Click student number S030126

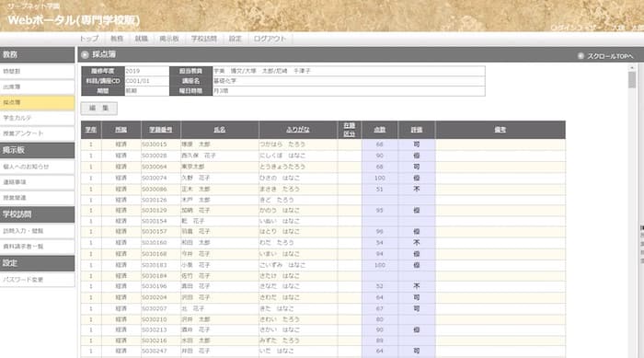tap(155, 200)
